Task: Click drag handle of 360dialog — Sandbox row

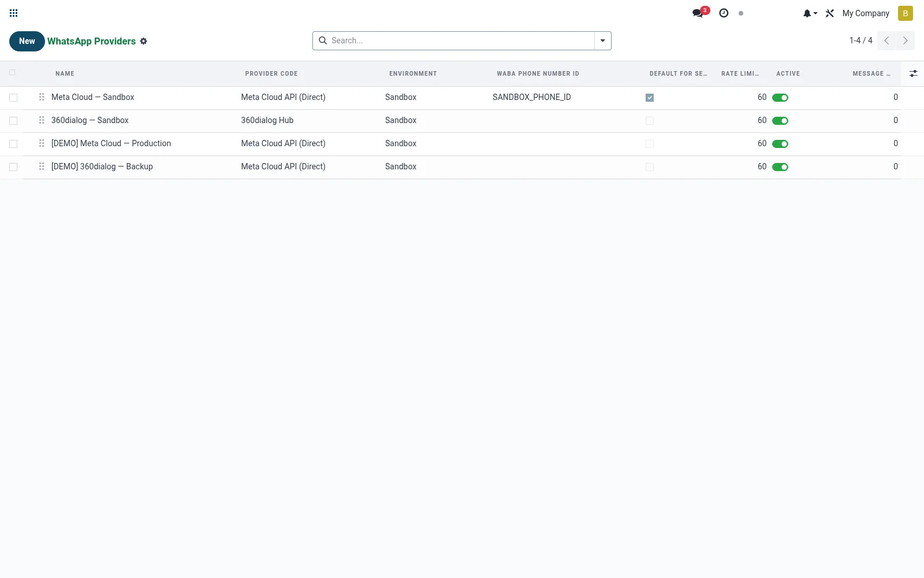Action: [x=42, y=120]
